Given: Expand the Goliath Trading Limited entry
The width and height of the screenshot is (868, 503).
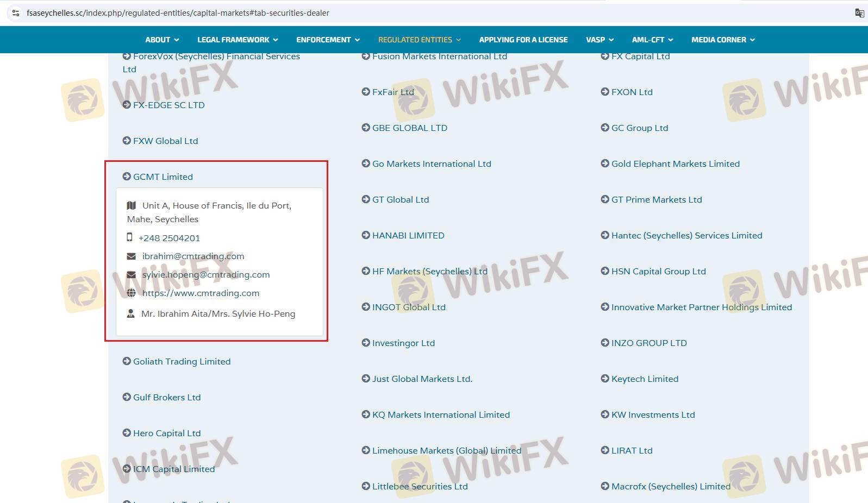Looking at the screenshot, I should 182,362.
